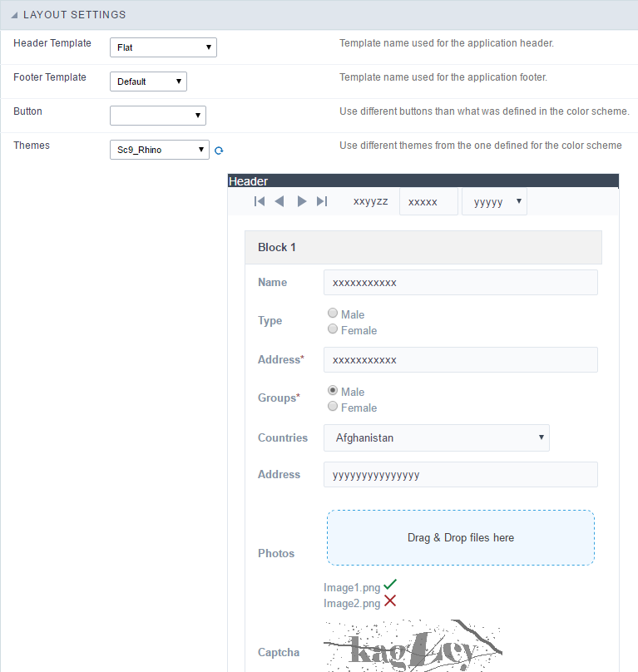Go to first record in preview
This screenshot has height=672, width=638.
tap(260, 201)
